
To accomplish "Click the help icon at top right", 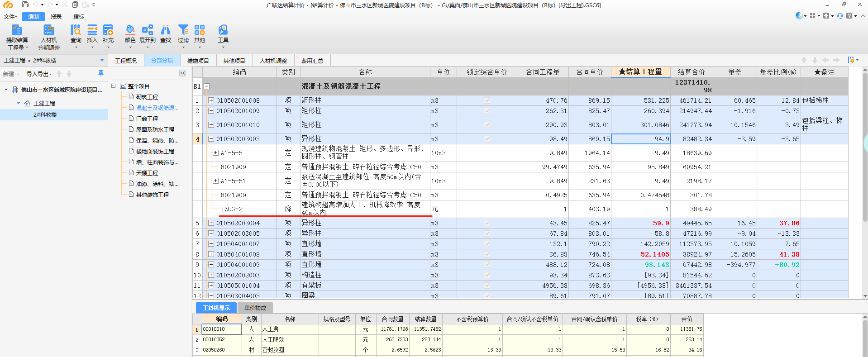I will point(849,16).
